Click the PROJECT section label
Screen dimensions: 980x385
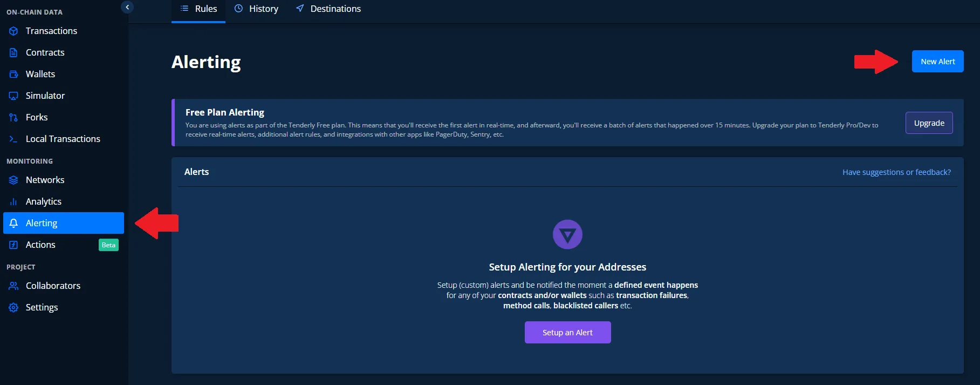pos(21,267)
